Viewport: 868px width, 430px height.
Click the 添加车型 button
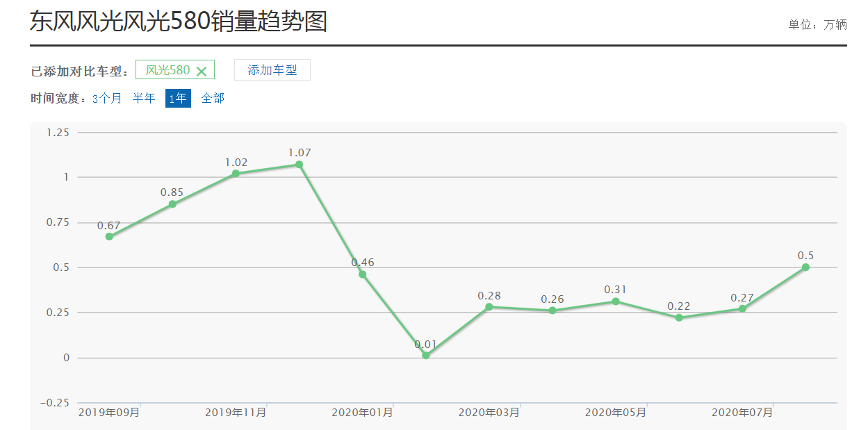(272, 70)
